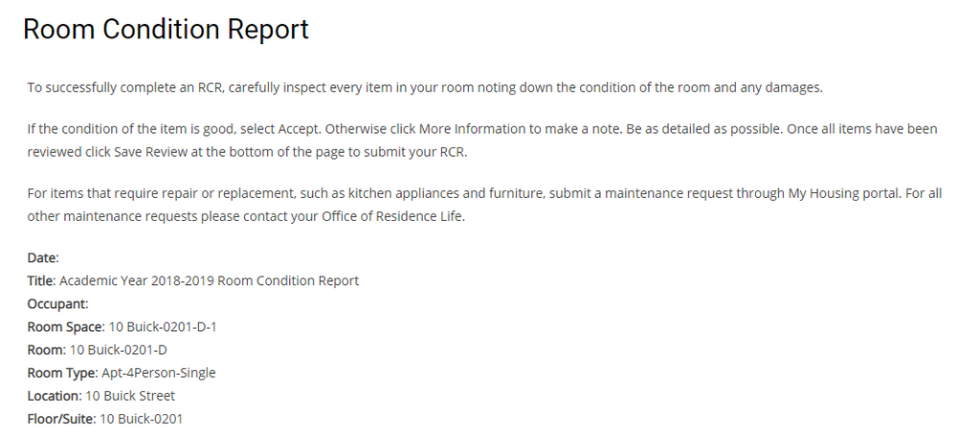This screenshot has height=439, width=980.
Task: Click the 10 Buick-0201-D room value
Action: pyautogui.click(x=118, y=350)
